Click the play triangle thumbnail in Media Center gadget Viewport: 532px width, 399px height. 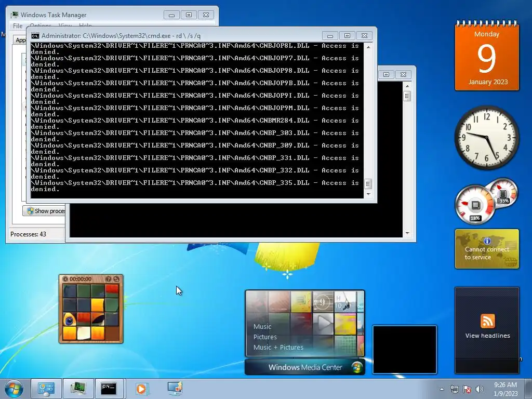coord(323,323)
